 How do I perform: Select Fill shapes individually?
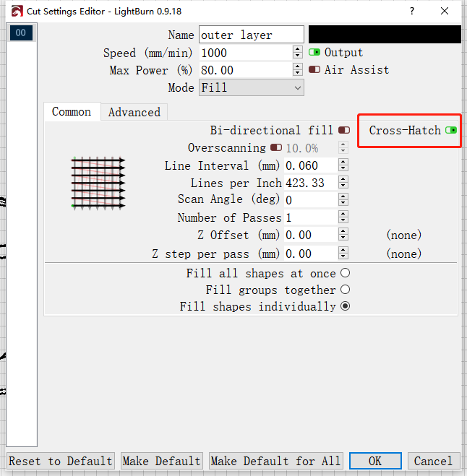345,306
